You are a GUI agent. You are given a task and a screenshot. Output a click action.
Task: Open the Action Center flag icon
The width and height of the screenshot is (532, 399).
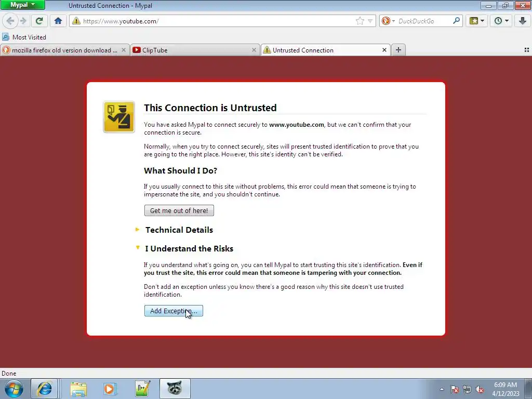[x=455, y=389]
